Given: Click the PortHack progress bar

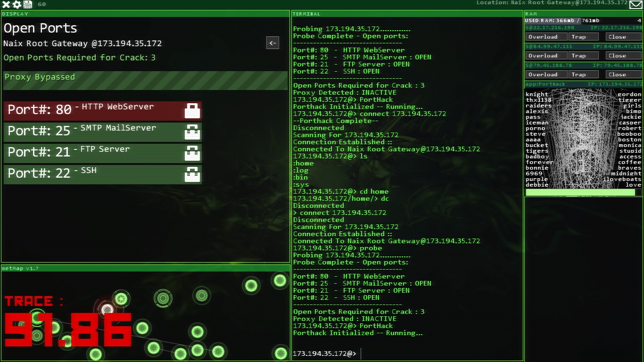Looking at the screenshot, I should pyautogui.click(x=584, y=192).
